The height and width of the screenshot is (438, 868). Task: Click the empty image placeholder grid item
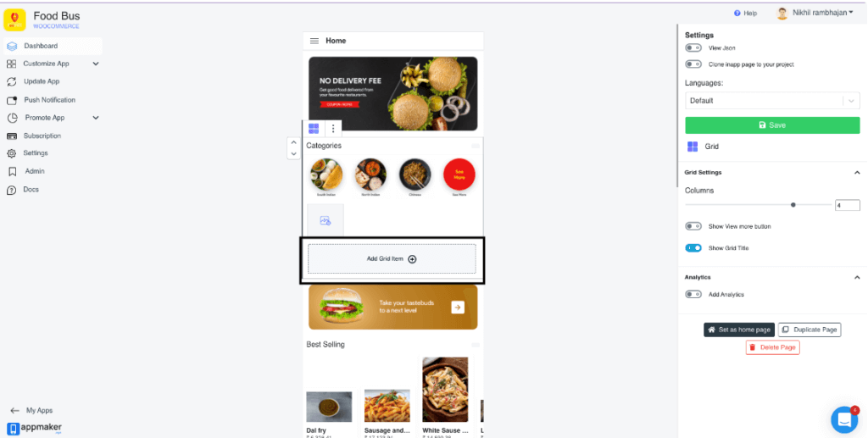(x=325, y=220)
